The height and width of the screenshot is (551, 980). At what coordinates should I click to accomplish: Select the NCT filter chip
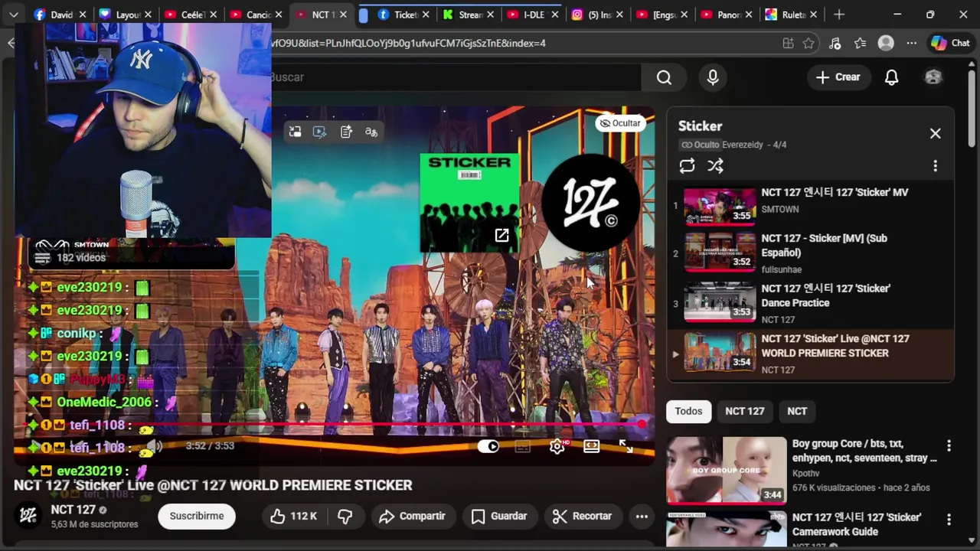[797, 411]
